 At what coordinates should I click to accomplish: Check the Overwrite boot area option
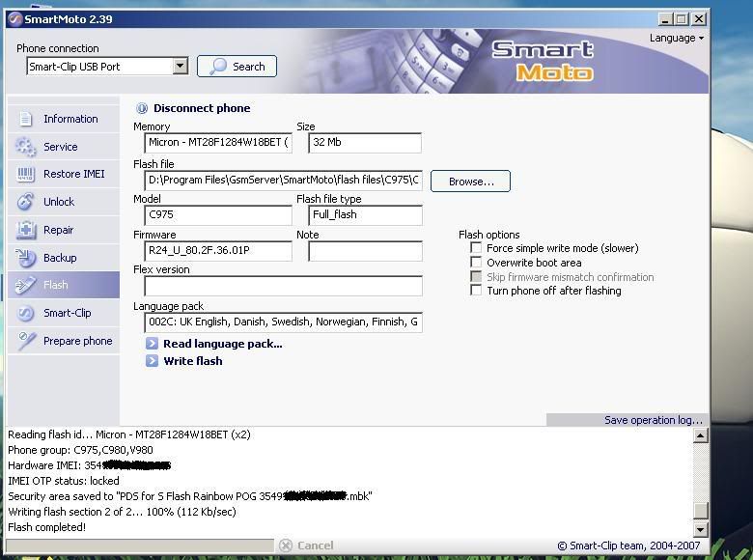point(476,263)
